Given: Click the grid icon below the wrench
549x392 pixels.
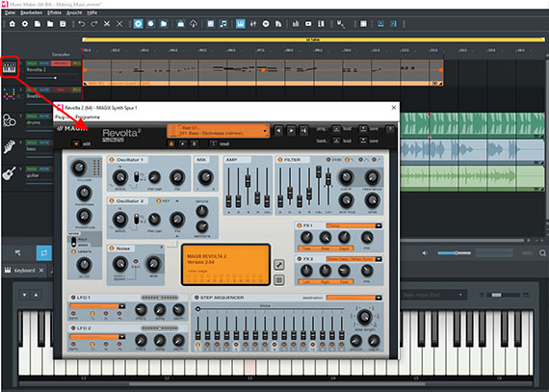Looking at the screenshot, I should (278, 280).
